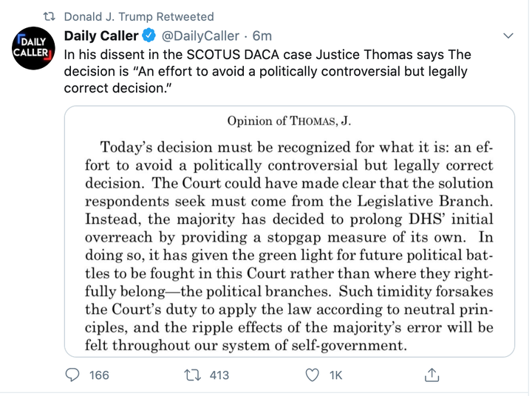Viewport: 532px width, 396px height.
Task: Click the 413 retweets count
Action: 219,375
